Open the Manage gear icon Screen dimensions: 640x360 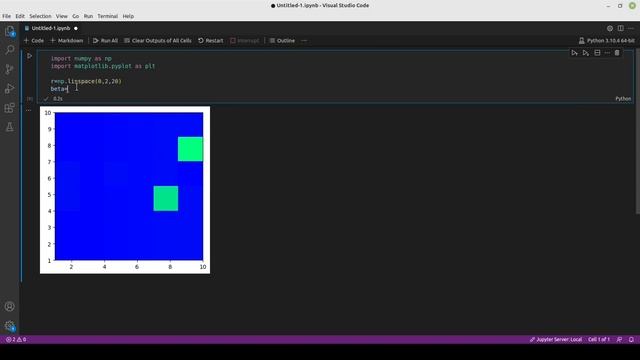[9, 326]
